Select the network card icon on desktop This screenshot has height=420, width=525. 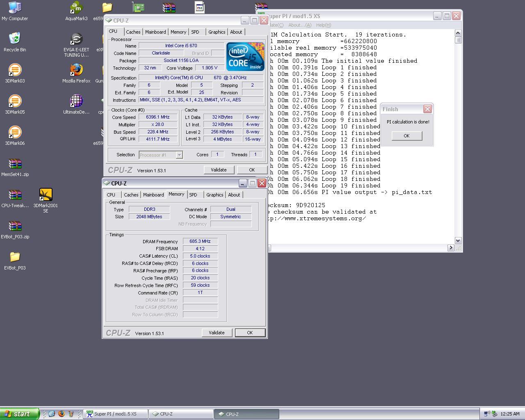click(138, 7)
